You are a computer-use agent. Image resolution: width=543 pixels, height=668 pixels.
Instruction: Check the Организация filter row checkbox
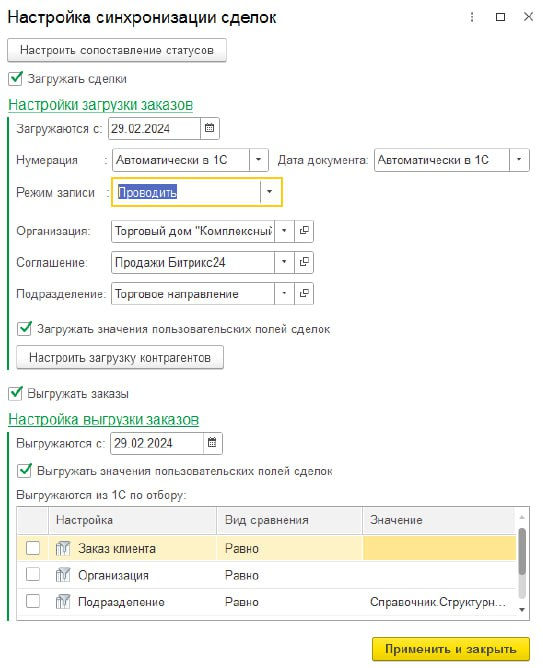coord(33,575)
